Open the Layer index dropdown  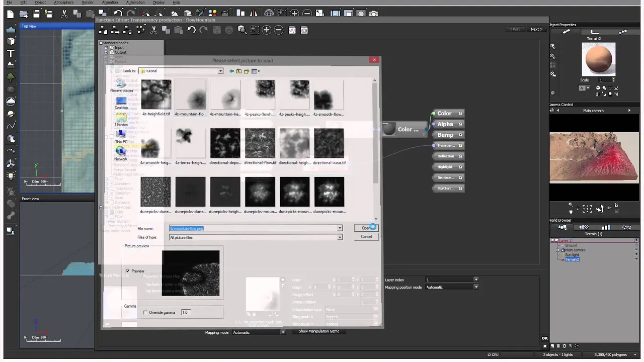(x=476, y=280)
